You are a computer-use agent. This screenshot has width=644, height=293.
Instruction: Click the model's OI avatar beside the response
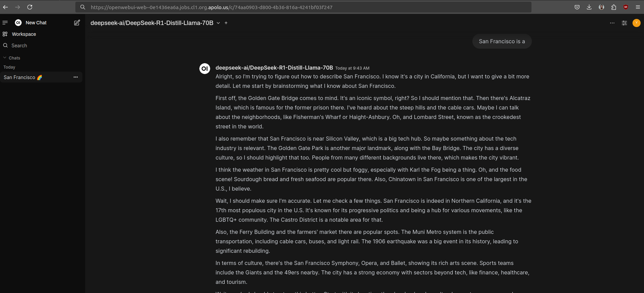(205, 69)
